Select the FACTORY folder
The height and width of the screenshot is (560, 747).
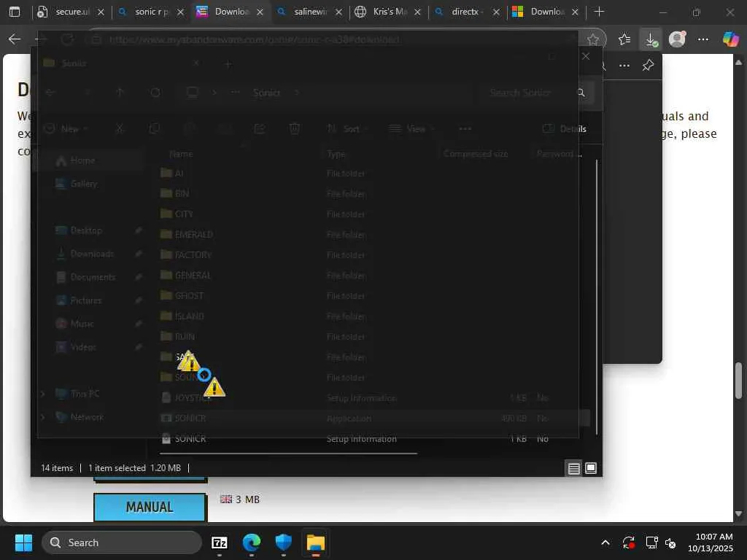pyautogui.click(x=193, y=255)
